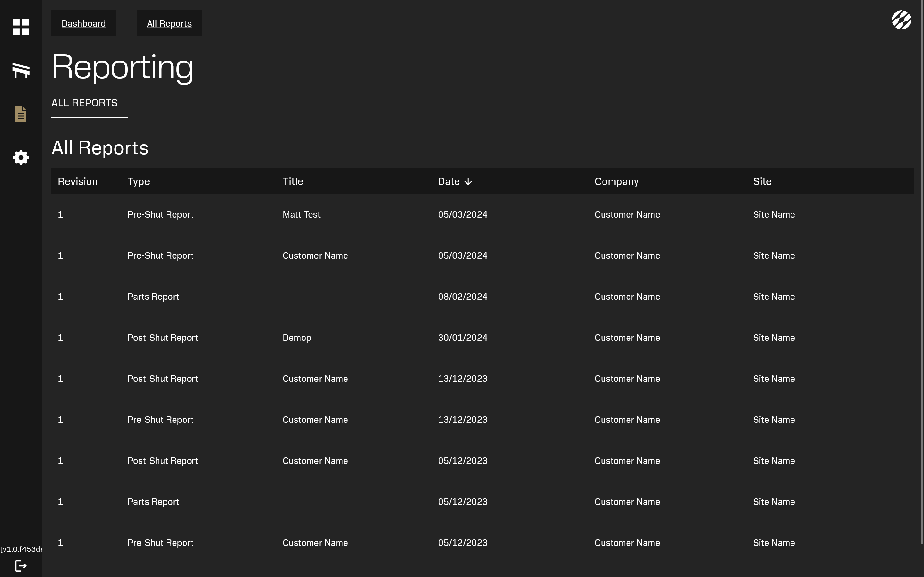
Task: Toggle the Date column sort arrow
Action: coord(468,182)
